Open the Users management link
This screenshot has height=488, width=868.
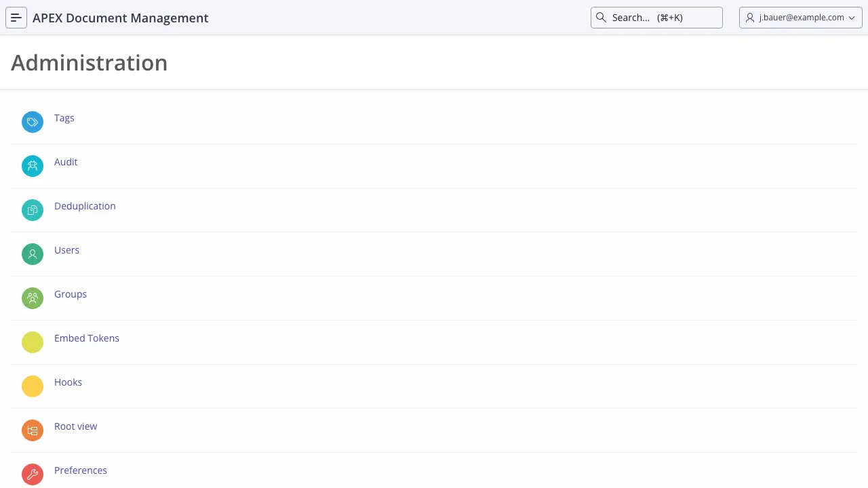click(66, 250)
